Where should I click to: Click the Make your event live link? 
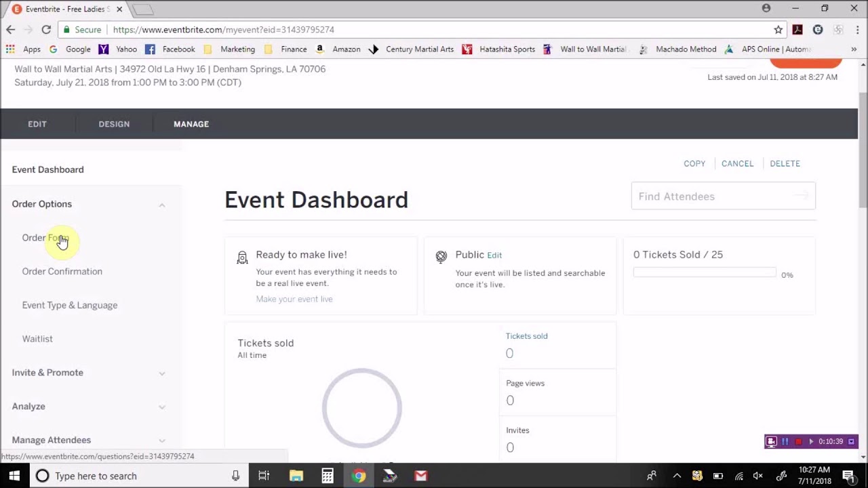click(294, 299)
